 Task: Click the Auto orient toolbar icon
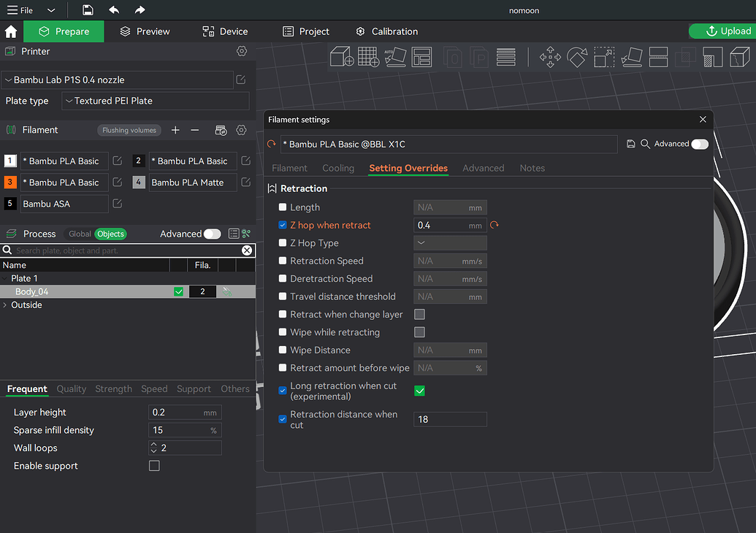(x=395, y=57)
